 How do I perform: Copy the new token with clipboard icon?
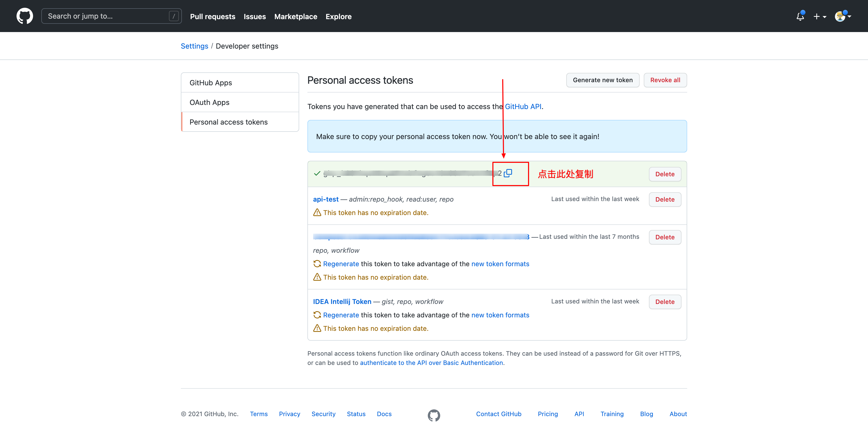coord(508,173)
